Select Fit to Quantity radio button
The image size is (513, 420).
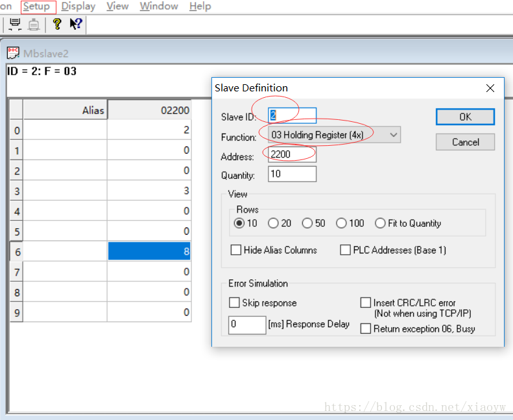380,223
